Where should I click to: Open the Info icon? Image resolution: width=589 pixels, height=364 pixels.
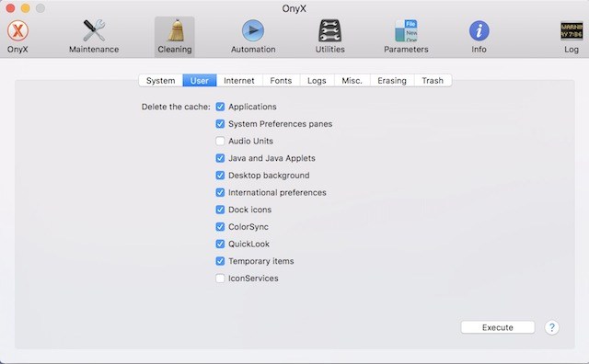479,30
